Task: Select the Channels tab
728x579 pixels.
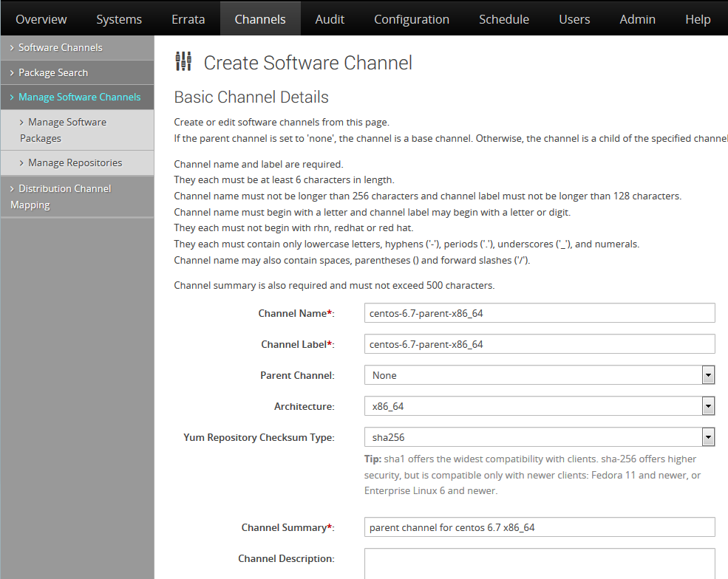Action: pyautogui.click(x=260, y=19)
